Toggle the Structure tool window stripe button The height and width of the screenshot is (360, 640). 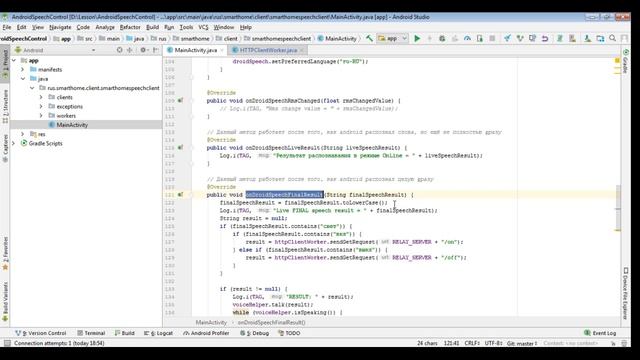point(5,106)
